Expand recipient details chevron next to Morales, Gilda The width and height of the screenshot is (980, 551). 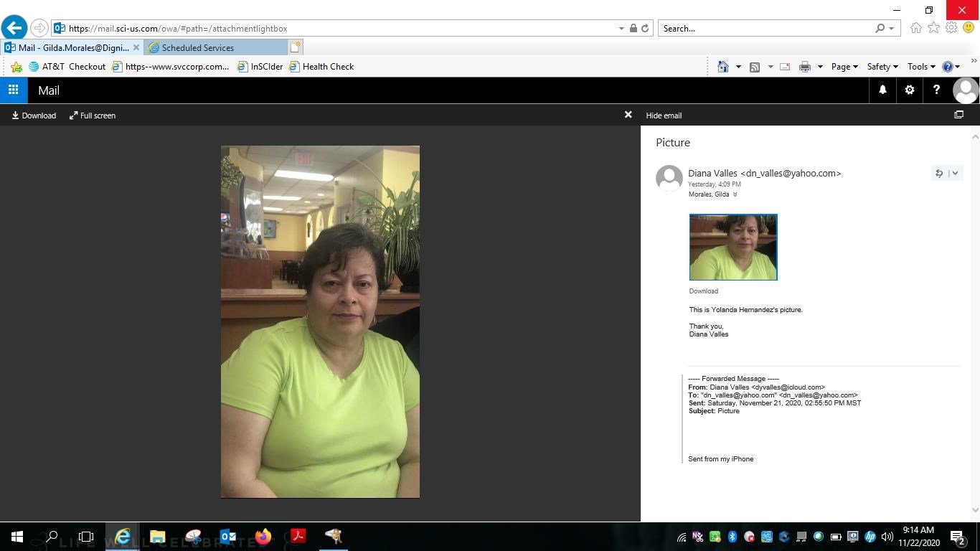pyautogui.click(x=734, y=194)
